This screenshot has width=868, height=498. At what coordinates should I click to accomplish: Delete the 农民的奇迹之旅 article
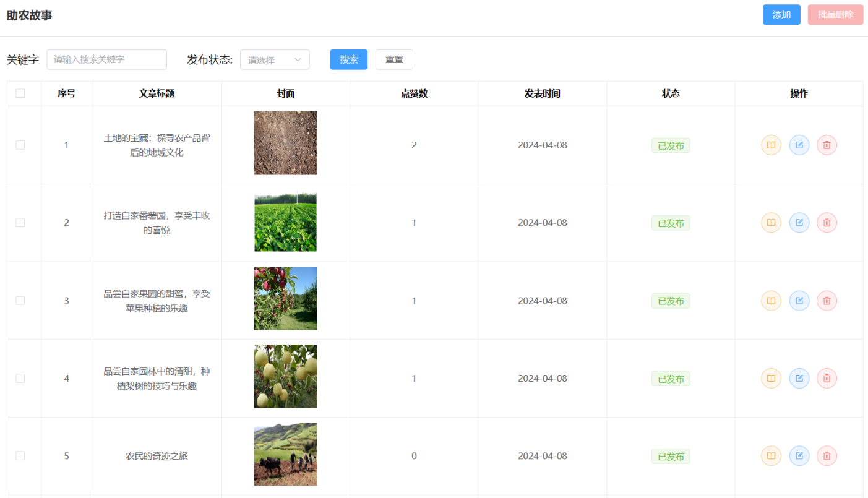pyautogui.click(x=827, y=456)
